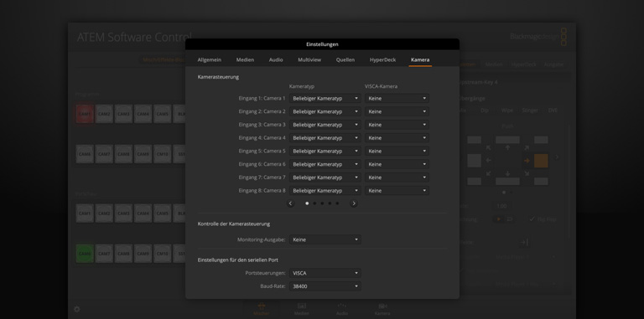Choose push direction down-right diagonal arrow
The width and height of the screenshot is (644, 319).
coord(527,173)
